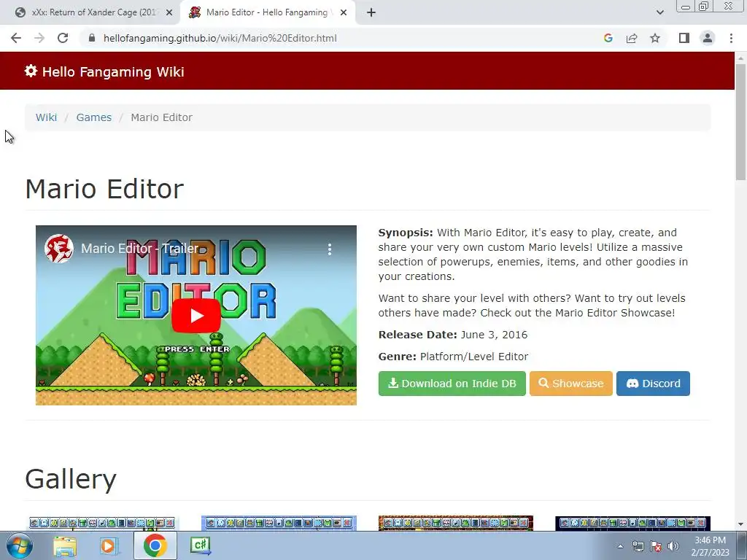Open the Chrome profile menu
This screenshot has height=560, width=747.
(708, 38)
